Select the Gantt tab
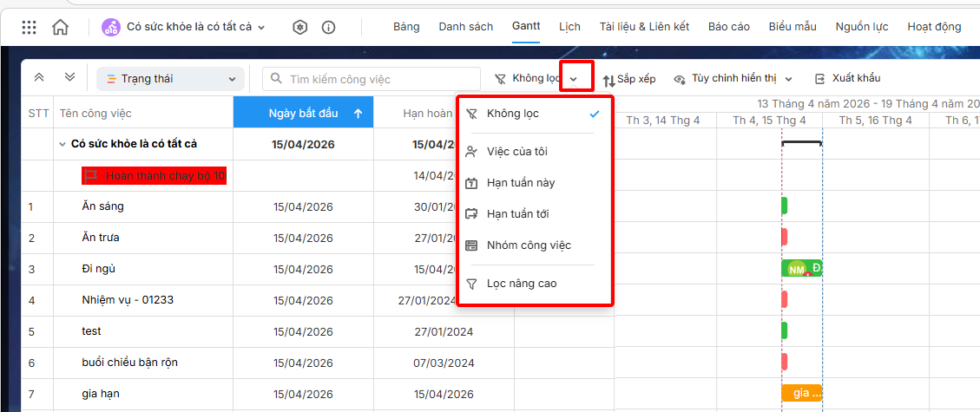The width and height of the screenshot is (980, 412). pyautogui.click(x=526, y=26)
